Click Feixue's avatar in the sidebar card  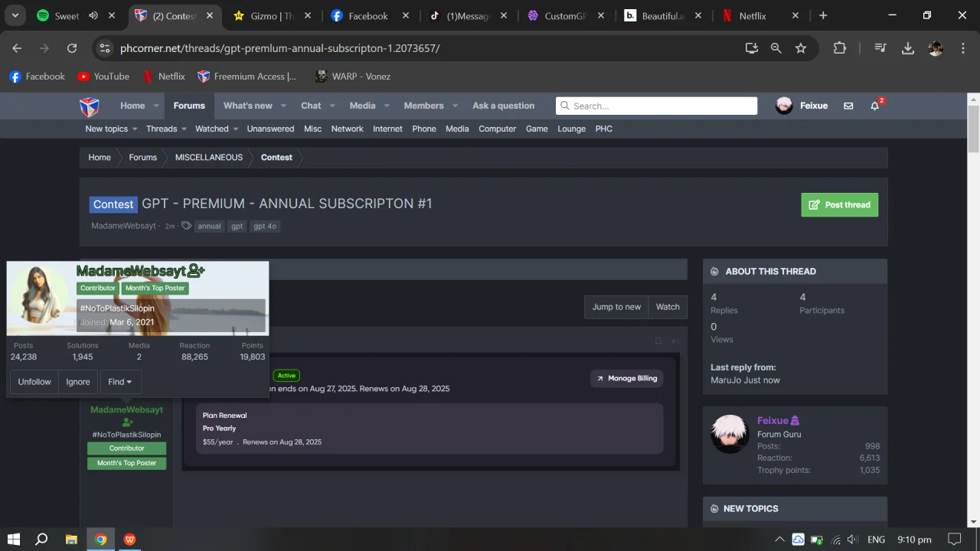[x=729, y=434]
